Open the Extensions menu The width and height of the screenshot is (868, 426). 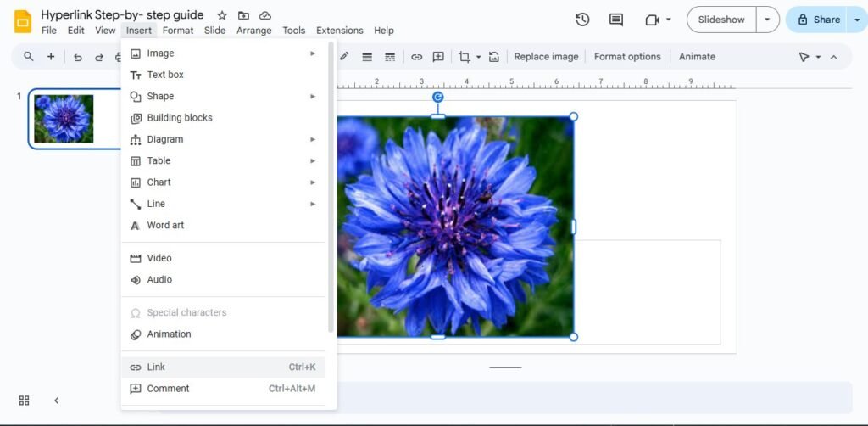click(340, 31)
